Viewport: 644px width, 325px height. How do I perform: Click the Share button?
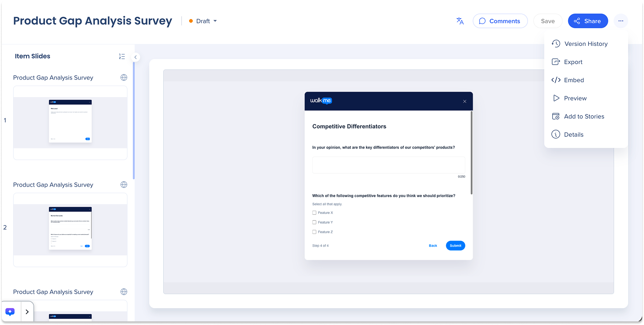(x=588, y=21)
